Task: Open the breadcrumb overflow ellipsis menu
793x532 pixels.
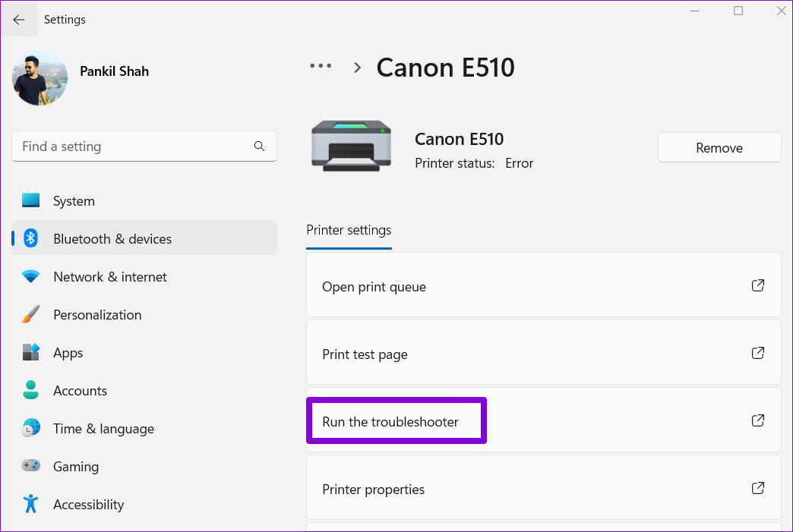Action: (321, 66)
